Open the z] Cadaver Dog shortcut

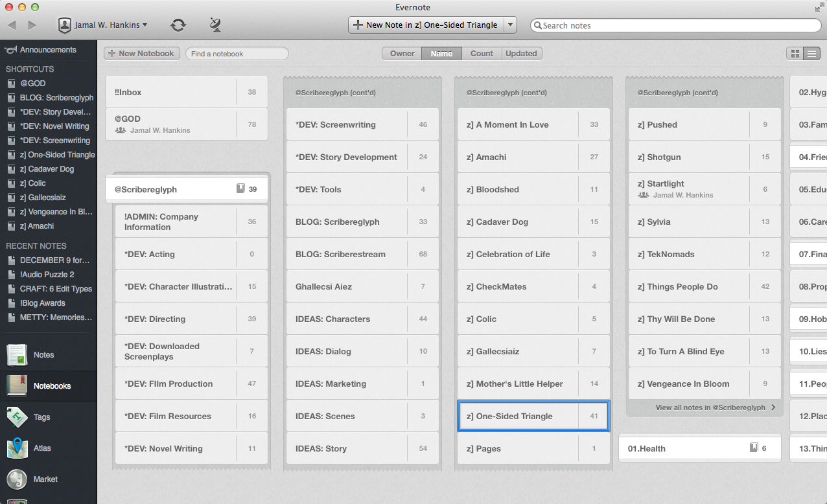coord(51,169)
